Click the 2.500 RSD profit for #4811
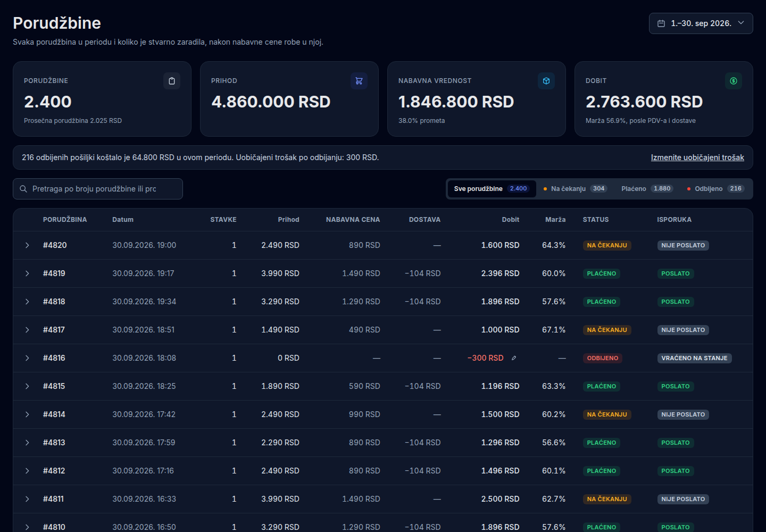 pos(500,499)
